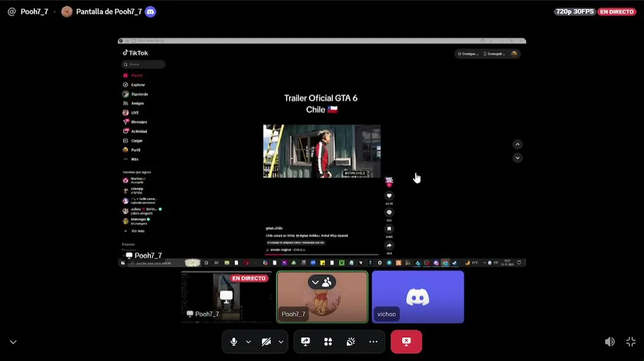Hide participants with the chevron-people button

click(322, 282)
